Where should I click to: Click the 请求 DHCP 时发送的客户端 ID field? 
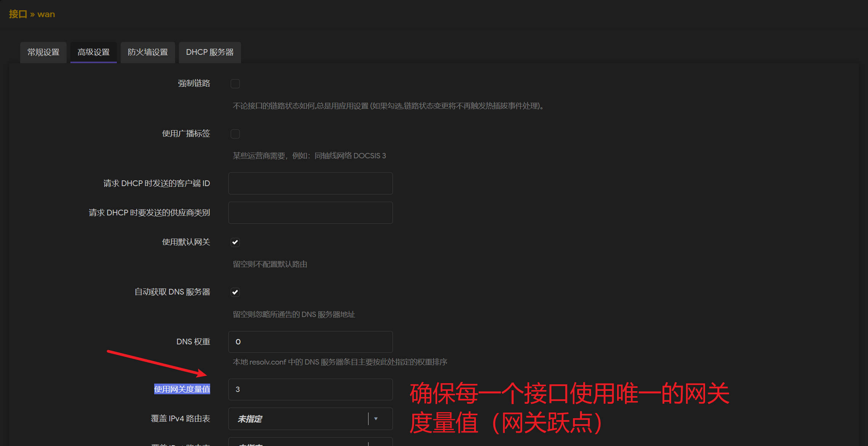[x=310, y=183]
